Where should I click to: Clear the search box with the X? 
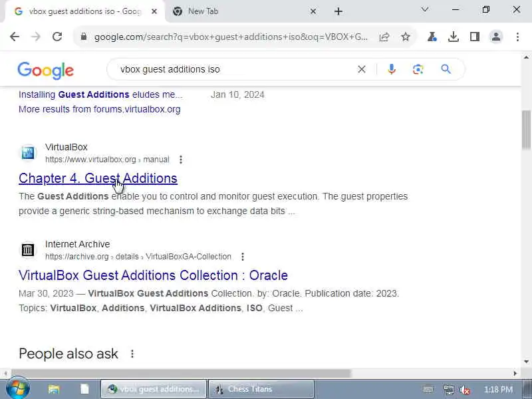[x=362, y=69]
